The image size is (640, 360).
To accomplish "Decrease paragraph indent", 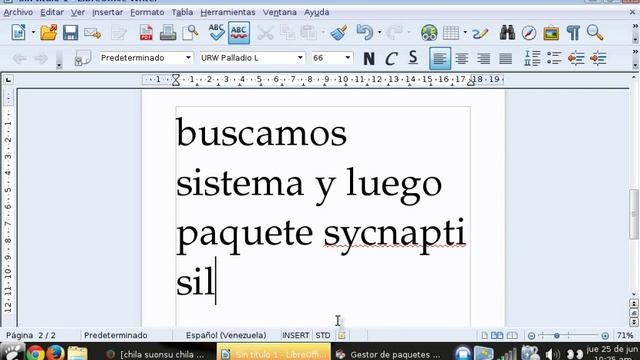I will click(x=576, y=58).
